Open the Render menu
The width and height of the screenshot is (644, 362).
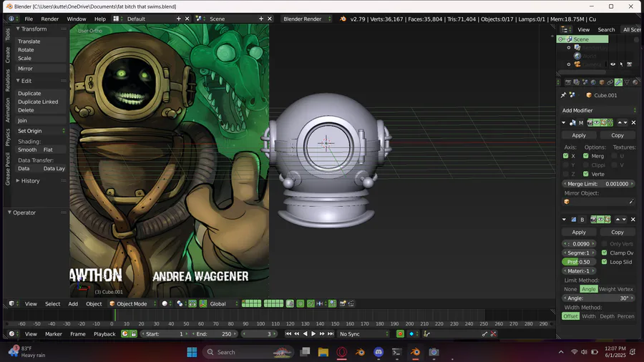tap(49, 19)
